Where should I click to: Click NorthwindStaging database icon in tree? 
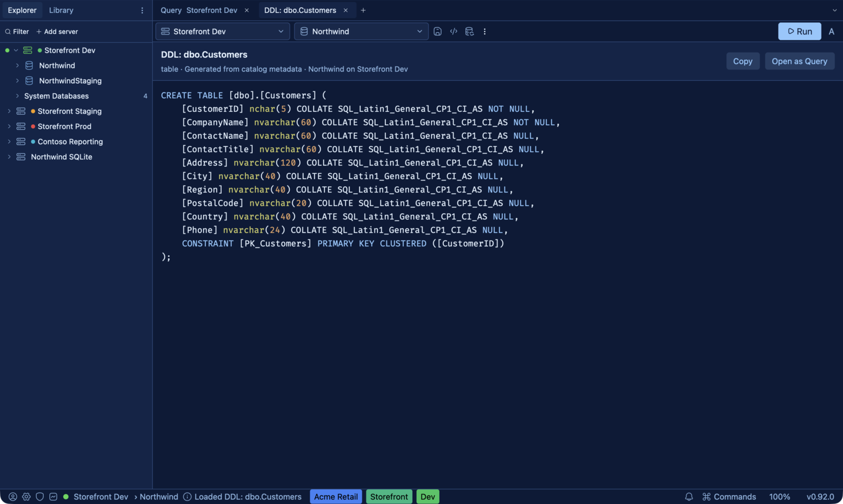(29, 81)
